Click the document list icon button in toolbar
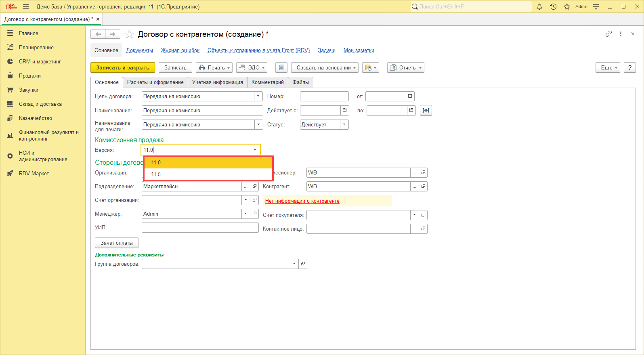The width and height of the screenshot is (644, 355). tap(281, 68)
